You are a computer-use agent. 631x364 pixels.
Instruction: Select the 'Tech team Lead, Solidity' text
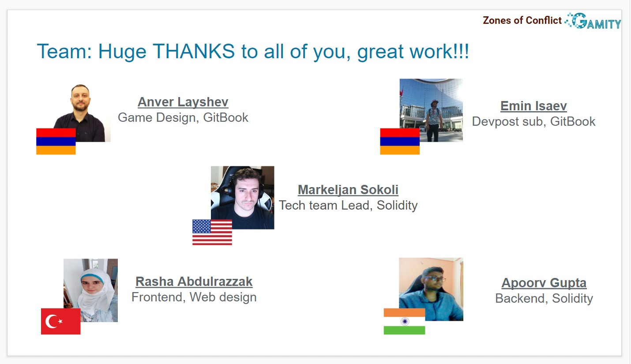tap(348, 205)
